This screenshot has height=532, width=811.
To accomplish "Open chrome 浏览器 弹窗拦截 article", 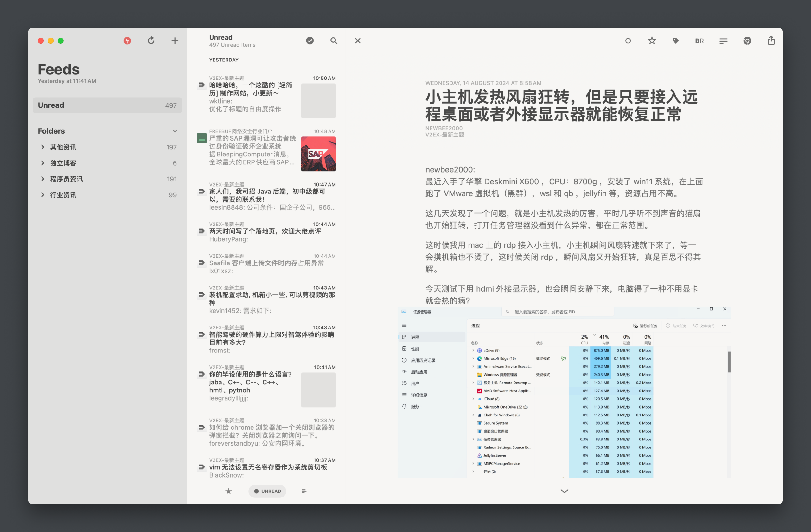I will (x=266, y=432).
